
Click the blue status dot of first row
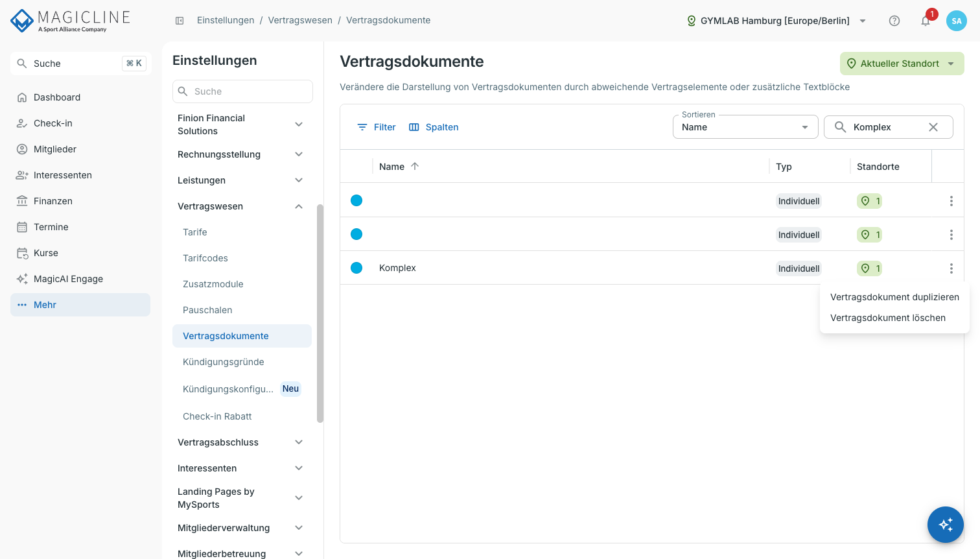click(356, 200)
